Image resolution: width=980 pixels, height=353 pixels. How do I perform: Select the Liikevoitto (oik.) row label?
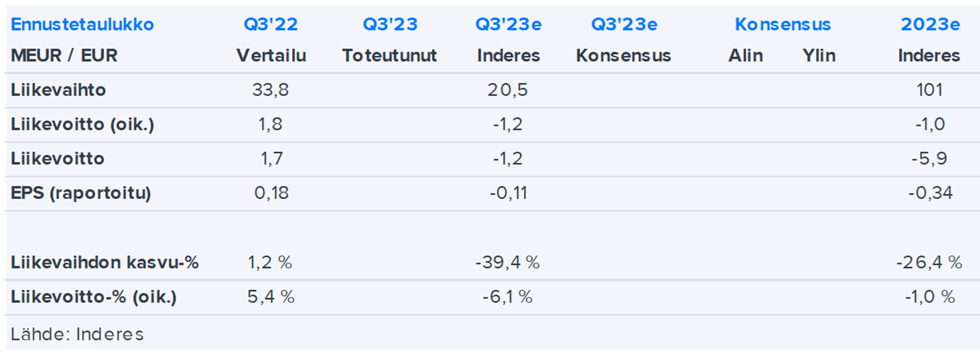pos(82,124)
